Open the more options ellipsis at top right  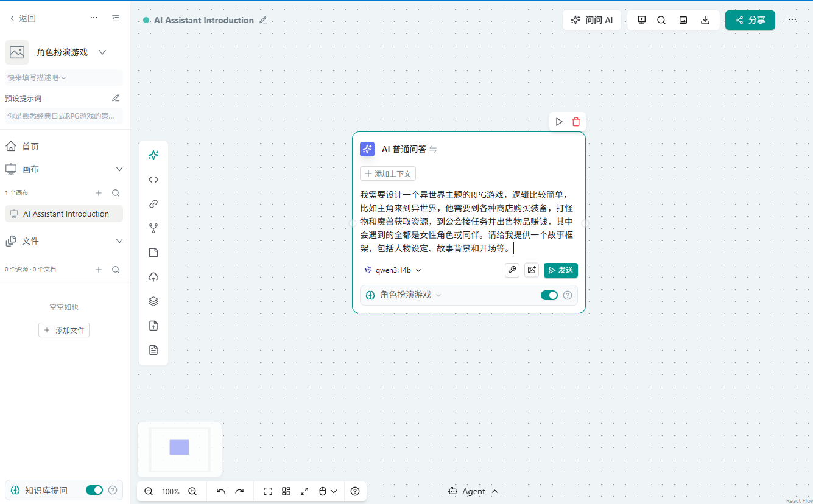(x=792, y=19)
